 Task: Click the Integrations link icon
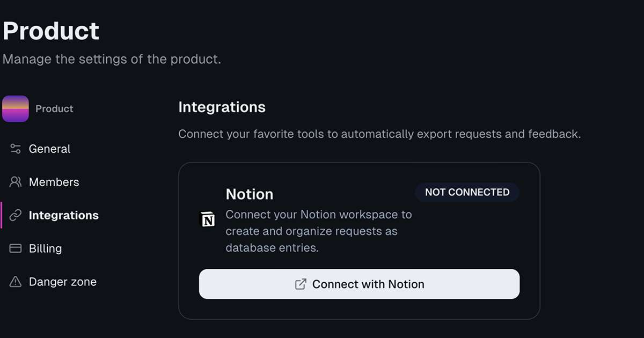click(x=16, y=215)
